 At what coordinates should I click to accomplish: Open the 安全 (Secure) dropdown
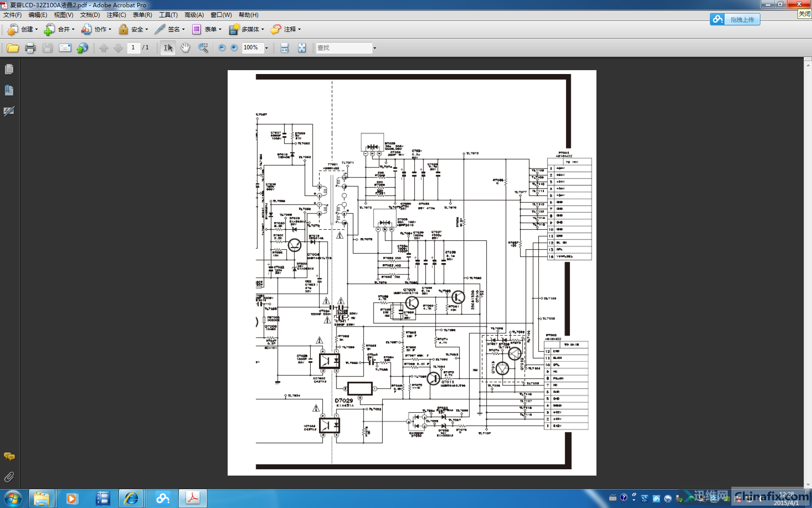[x=133, y=30]
